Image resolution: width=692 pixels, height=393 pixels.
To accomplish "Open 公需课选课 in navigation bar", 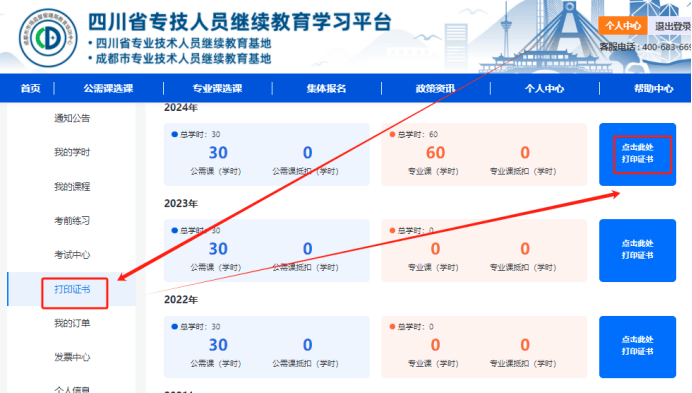I will pyautogui.click(x=109, y=88).
